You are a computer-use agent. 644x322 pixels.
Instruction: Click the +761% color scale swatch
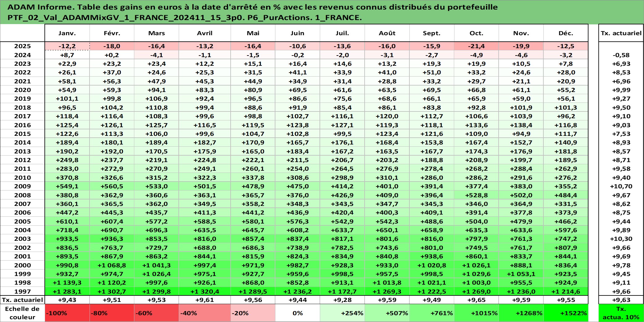pyautogui.click(x=432, y=313)
